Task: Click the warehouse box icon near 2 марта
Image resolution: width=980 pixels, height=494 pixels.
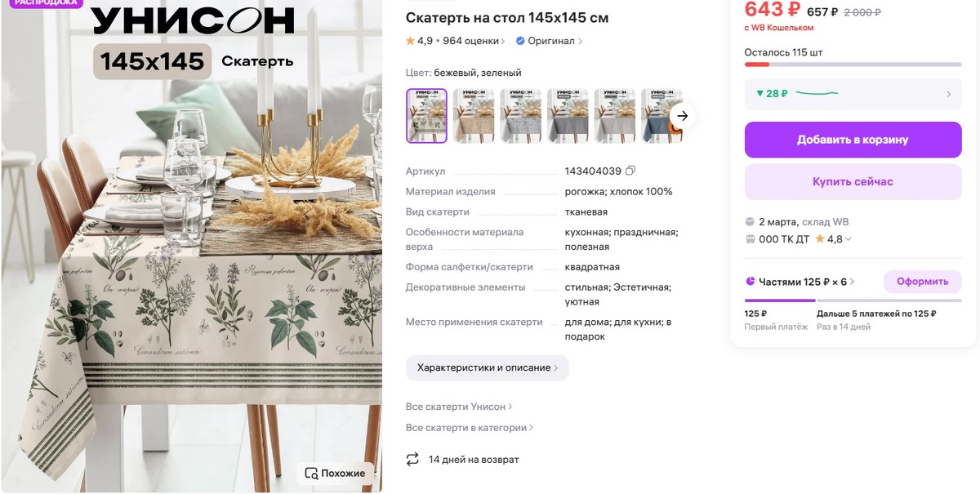Action: (750, 222)
